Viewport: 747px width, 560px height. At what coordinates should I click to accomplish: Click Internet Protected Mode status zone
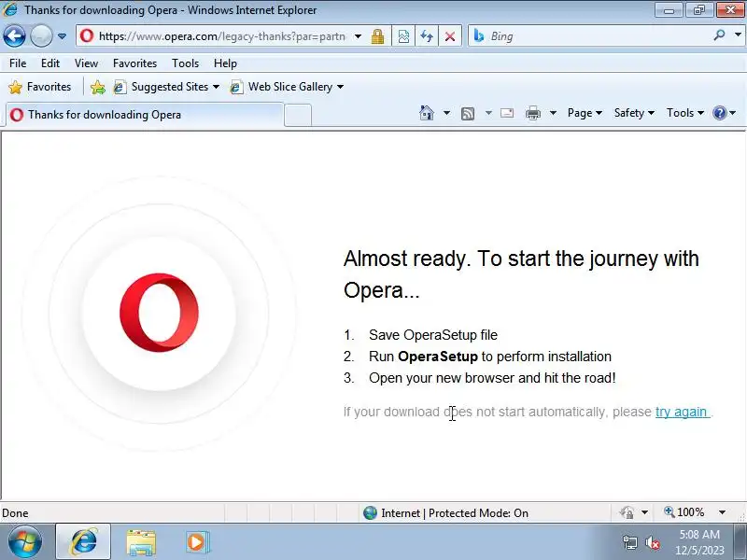[x=445, y=512]
